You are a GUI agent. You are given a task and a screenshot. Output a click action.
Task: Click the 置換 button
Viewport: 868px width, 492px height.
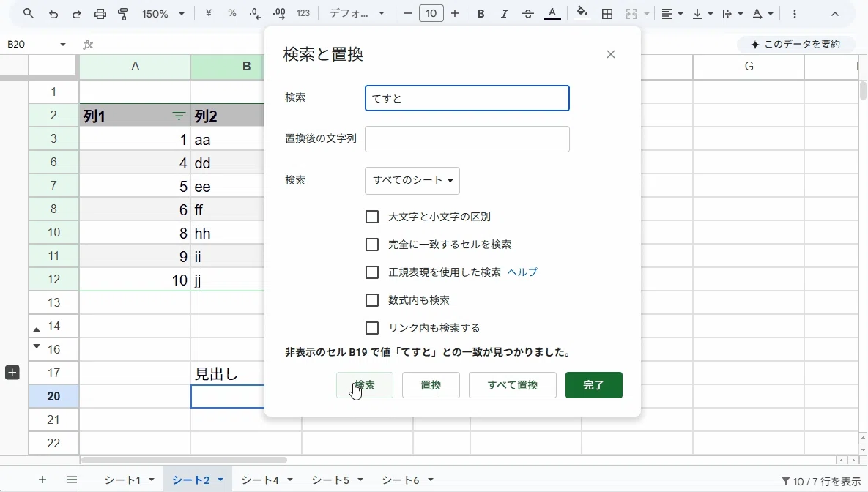(x=431, y=385)
